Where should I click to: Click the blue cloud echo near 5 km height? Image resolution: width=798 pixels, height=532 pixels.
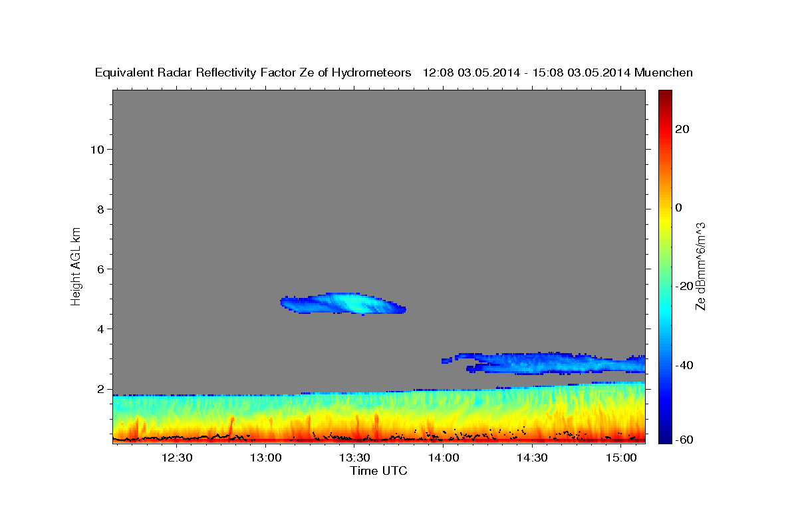click(343, 303)
